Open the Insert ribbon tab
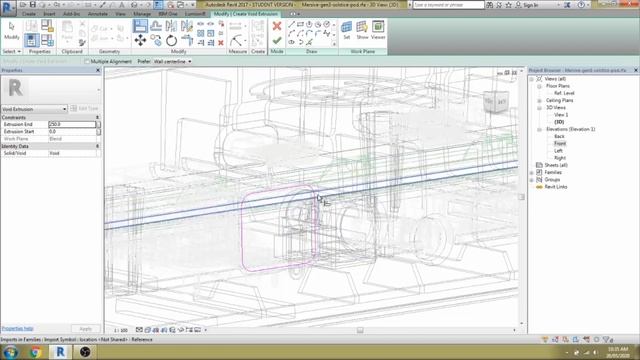 coord(49,14)
